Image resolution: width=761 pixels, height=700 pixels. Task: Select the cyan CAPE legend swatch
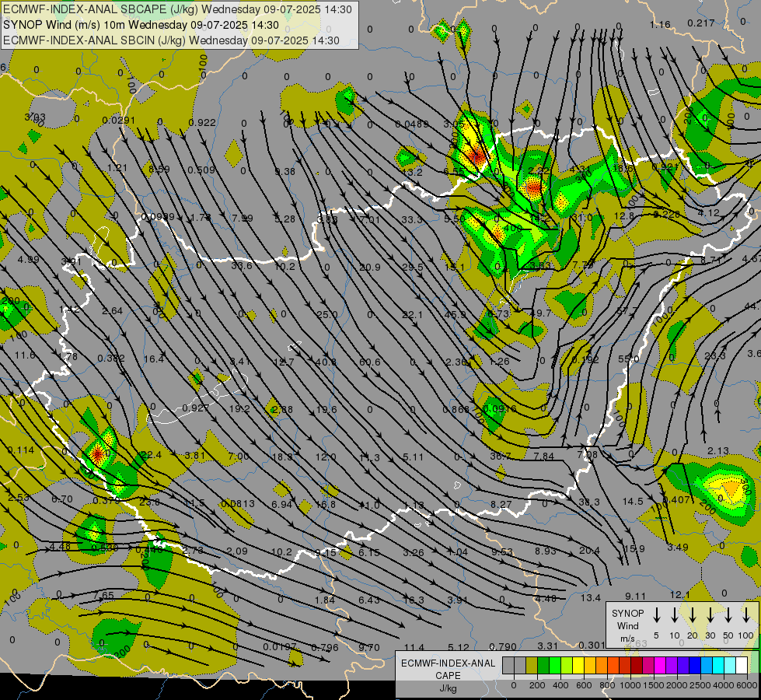(x=717, y=666)
